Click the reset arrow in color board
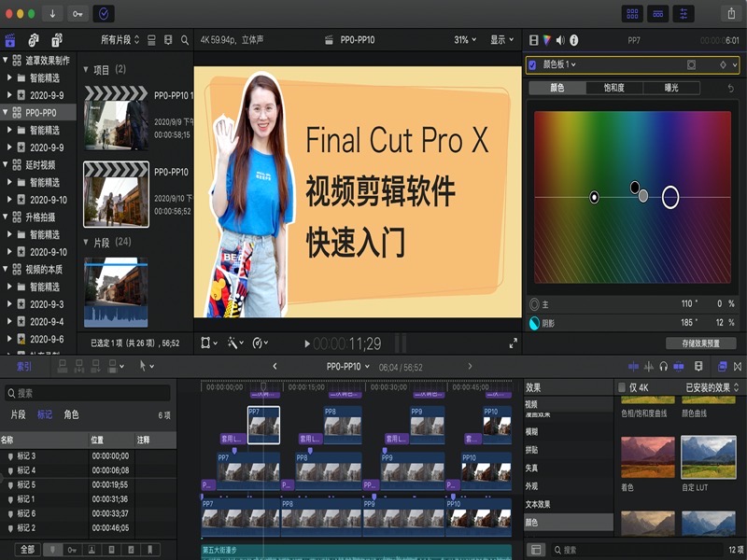The height and width of the screenshot is (560, 747). [x=731, y=88]
